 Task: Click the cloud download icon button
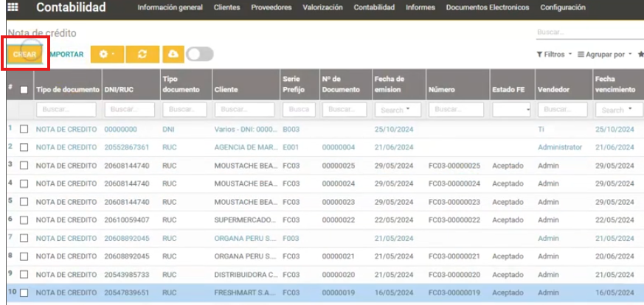[173, 55]
